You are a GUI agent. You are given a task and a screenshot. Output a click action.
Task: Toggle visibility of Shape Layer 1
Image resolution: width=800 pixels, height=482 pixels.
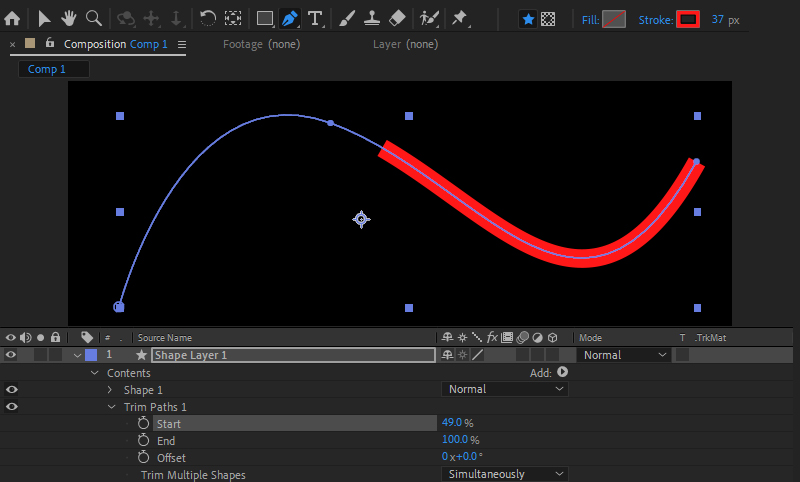click(x=12, y=355)
